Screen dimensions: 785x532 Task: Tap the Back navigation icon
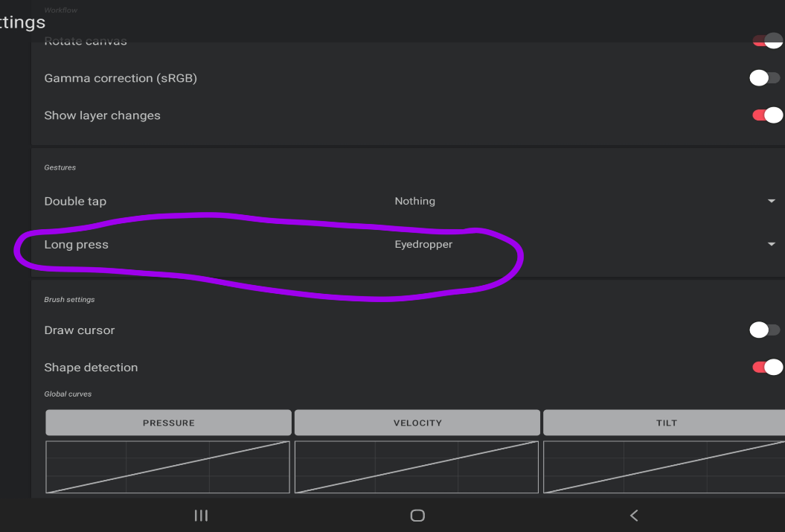pos(633,515)
